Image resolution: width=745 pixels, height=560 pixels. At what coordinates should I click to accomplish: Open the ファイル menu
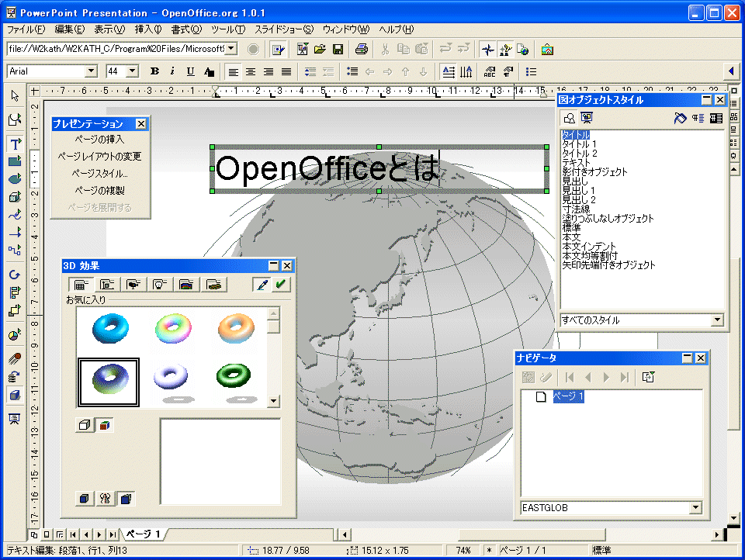click(26, 29)
